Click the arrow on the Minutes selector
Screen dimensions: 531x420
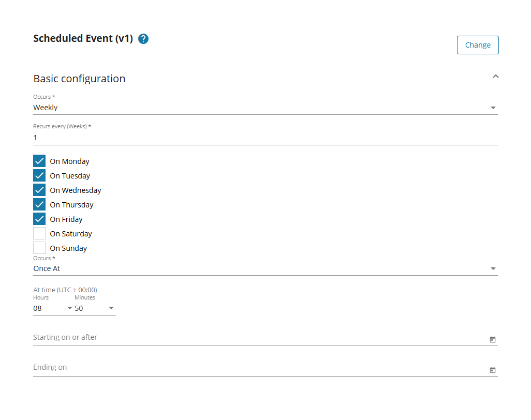click(111, 308)
